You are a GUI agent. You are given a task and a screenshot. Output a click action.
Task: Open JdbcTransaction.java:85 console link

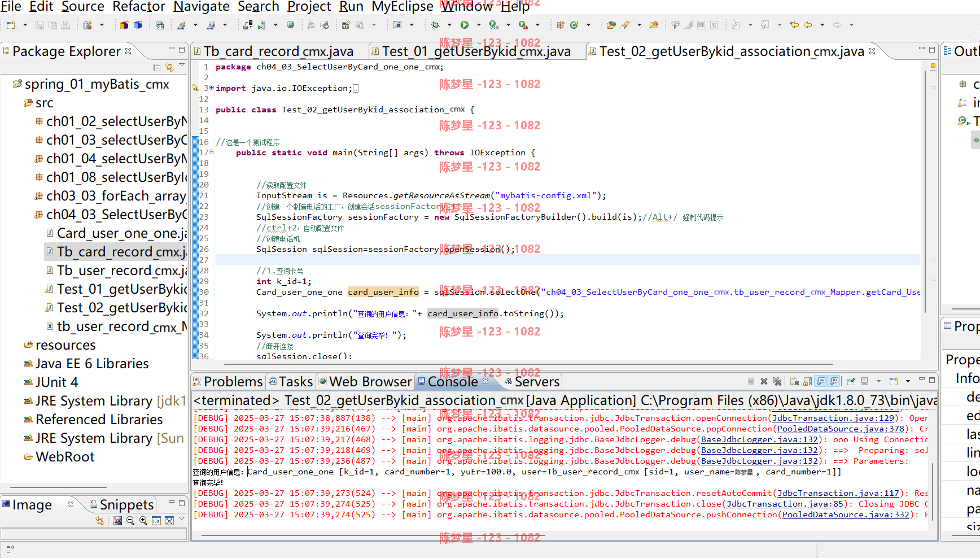[x=785, y=504]
